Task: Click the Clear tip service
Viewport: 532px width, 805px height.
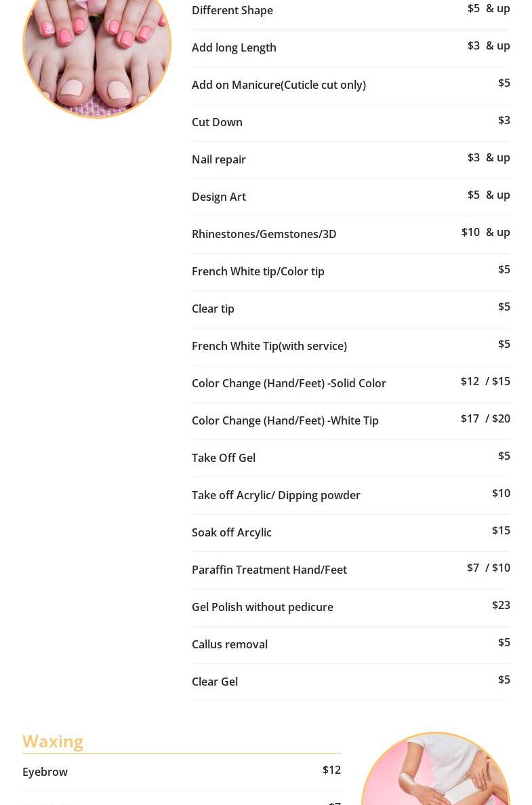Action: [x=213, y=309]
